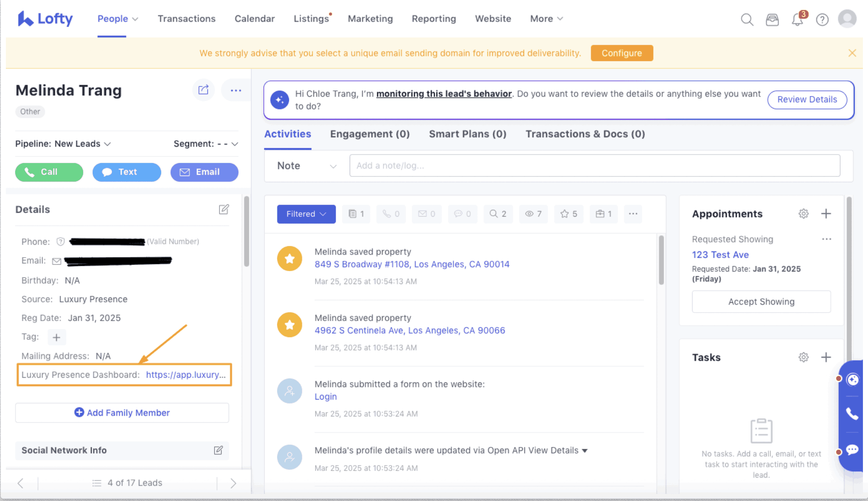Click the Add a note input field
The height and width of the screenshot is (501, 868).
coord(594,165)
